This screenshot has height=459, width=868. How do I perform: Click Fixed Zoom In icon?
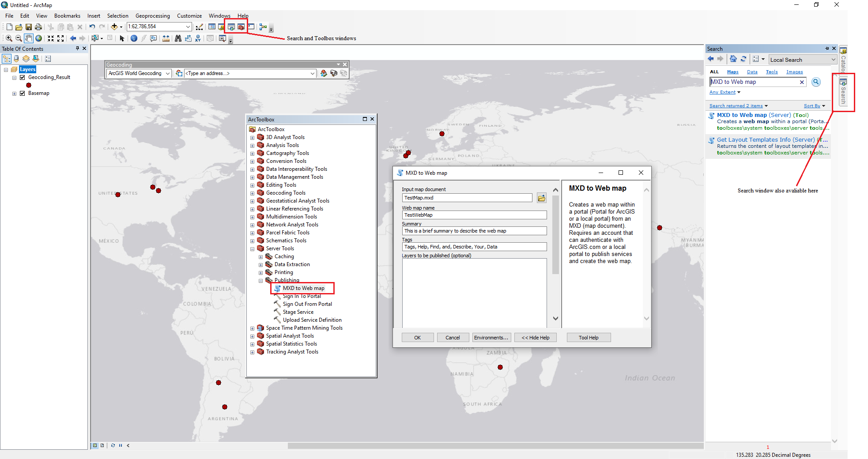coord(51,38)
